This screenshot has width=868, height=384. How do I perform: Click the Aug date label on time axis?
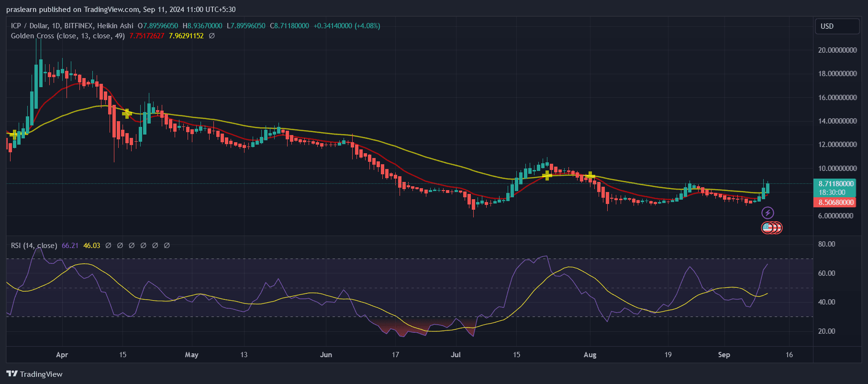pyautogui.click(x=590, y=355)
